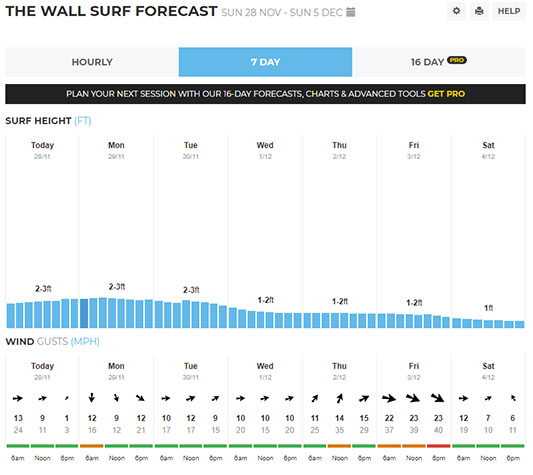Image resolution: width=533 pixels, height=475 pixels.
Task: Click orange wind rating bar Monday 6am
Action: pos(92,446)
